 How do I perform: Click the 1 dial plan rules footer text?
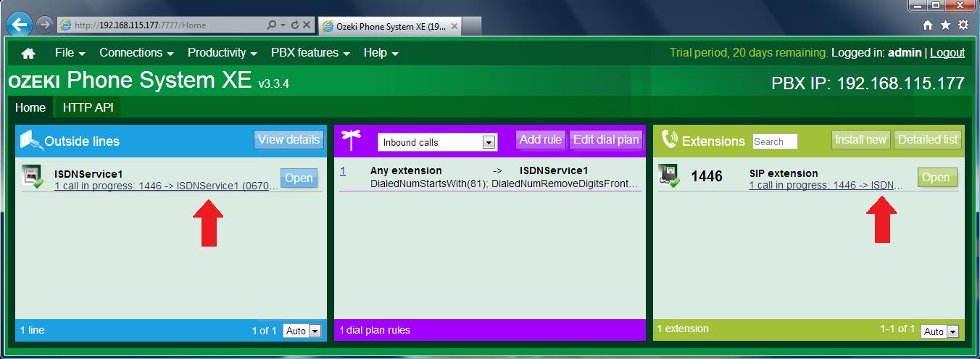pos(375,330)
